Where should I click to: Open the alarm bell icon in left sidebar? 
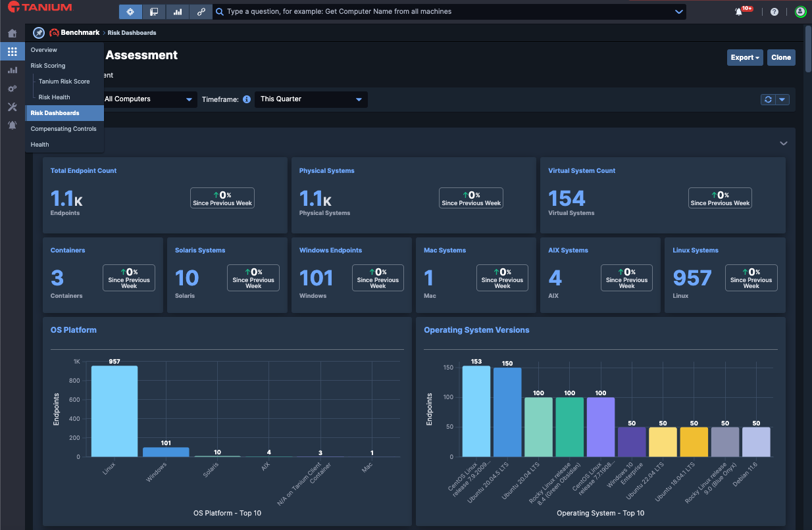[x=12, y=125]
